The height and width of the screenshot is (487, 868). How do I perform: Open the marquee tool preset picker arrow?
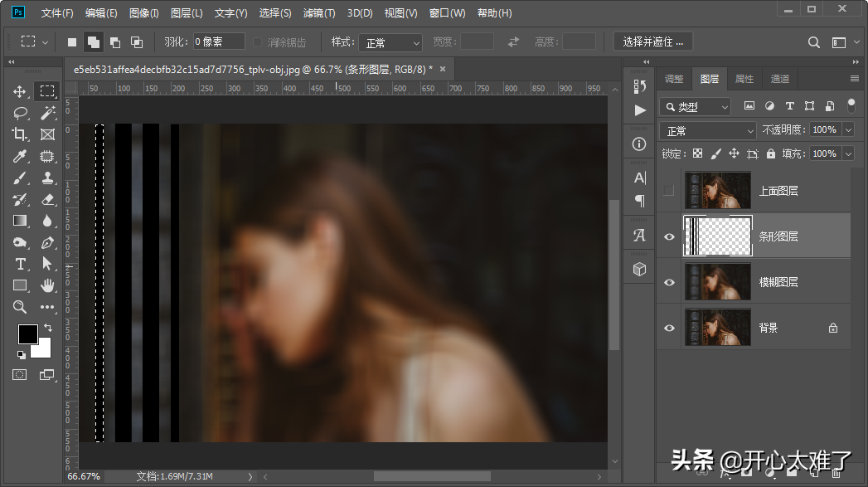click(45, 42)
